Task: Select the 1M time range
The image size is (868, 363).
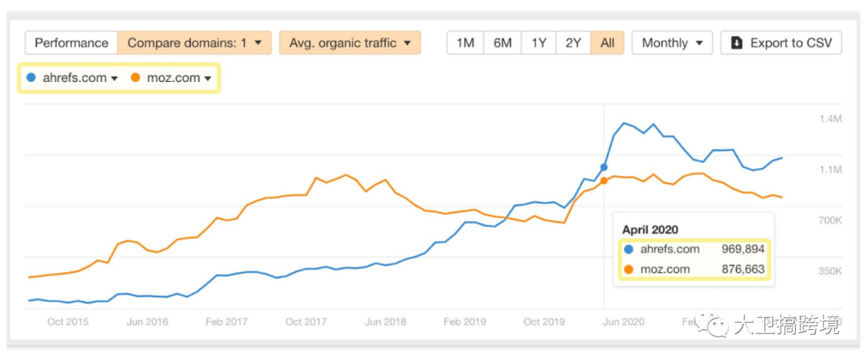Action: click(465, 43)
